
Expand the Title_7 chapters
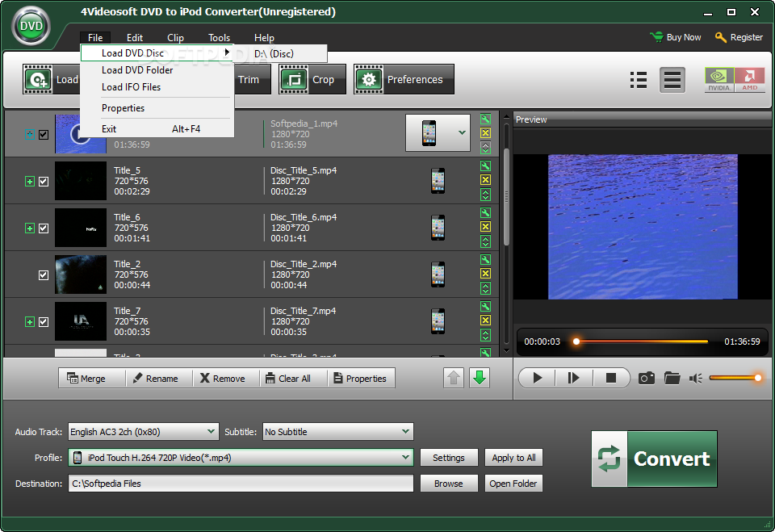(x=30, y=322)
